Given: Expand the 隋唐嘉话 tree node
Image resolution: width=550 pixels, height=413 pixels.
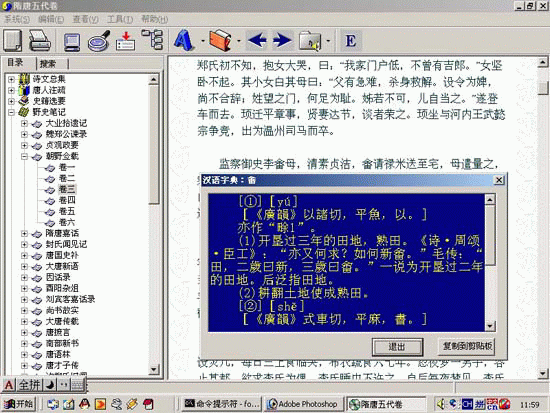Looking at the screenshot, I should point(24,234).
